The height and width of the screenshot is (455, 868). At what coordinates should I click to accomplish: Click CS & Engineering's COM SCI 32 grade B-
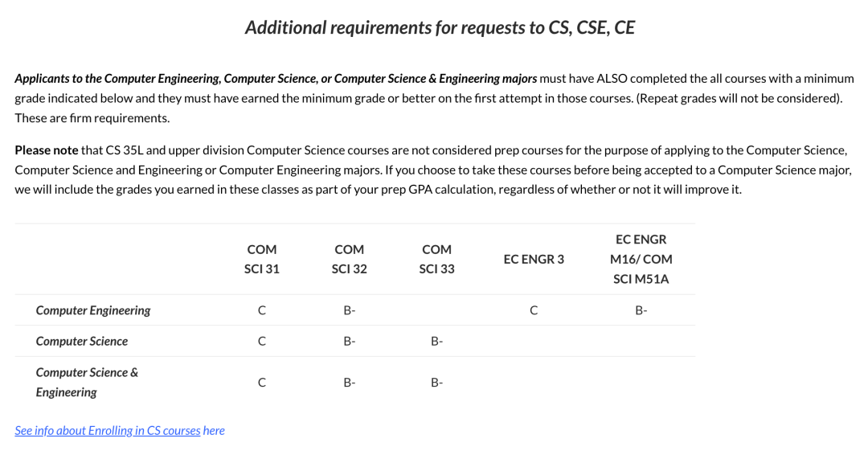coord(350,383)
